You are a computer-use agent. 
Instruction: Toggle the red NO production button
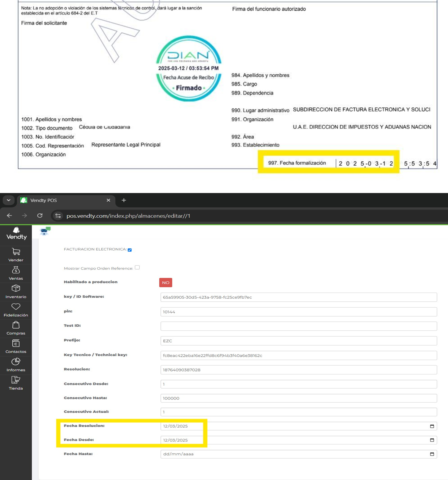point(165,283)
